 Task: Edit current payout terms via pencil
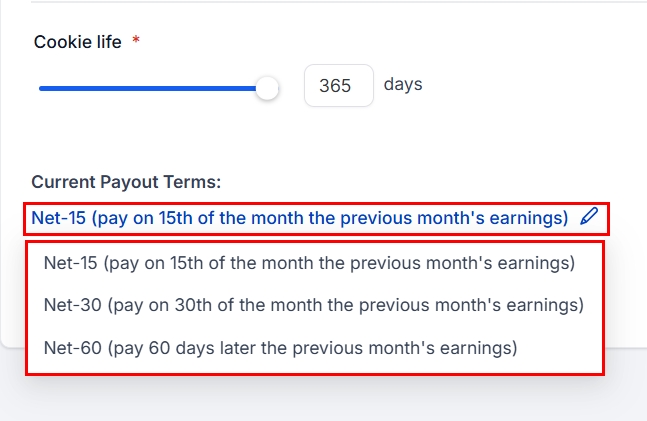point(589,216)
